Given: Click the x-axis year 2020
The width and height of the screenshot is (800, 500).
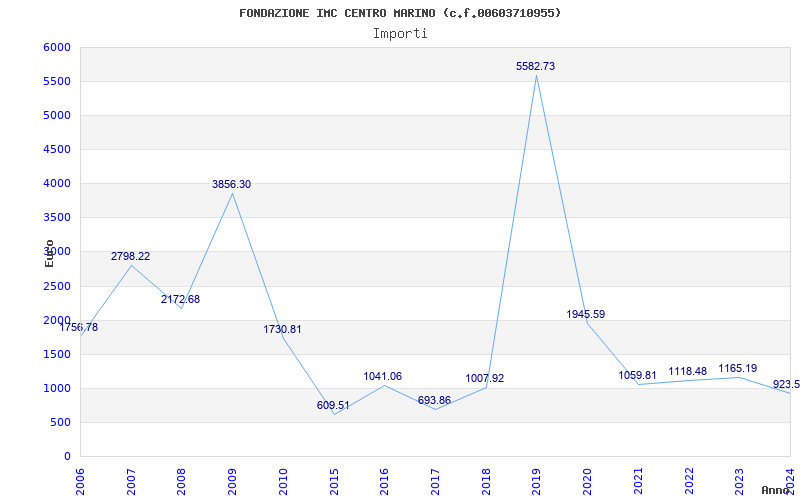Looking at the screenshot, I should pos(587,482).
